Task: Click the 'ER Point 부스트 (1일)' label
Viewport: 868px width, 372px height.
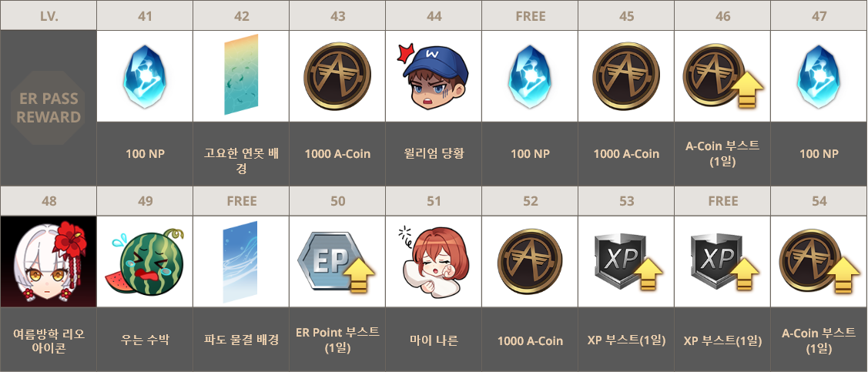Action: (x=337, y=340)
